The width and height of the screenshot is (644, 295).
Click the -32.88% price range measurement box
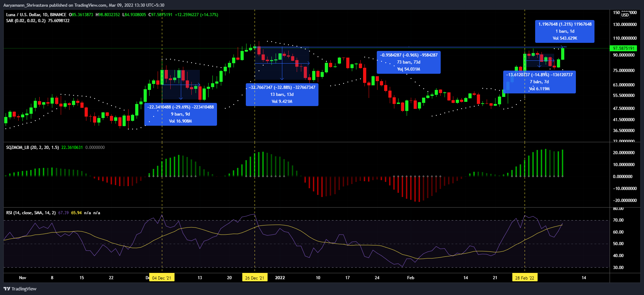click(282, 94)
